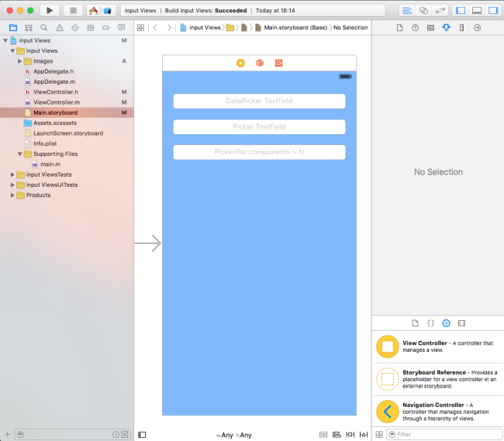Viewport: 504px width, 441px height.
Task: Click the Exit scene dock icon
Action: [x=278, y=63]
